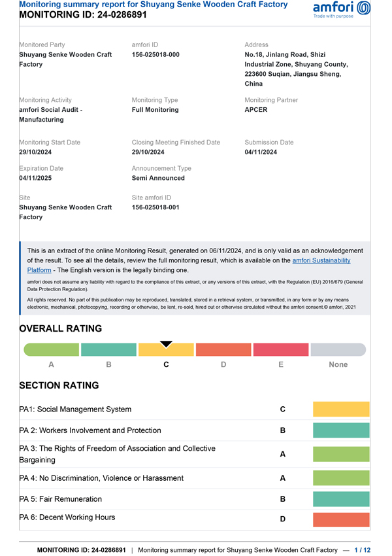Viewport: 392px width, 556px height.
Task: Click the PA 5: Fair Remuneration row
Action: 61,499
